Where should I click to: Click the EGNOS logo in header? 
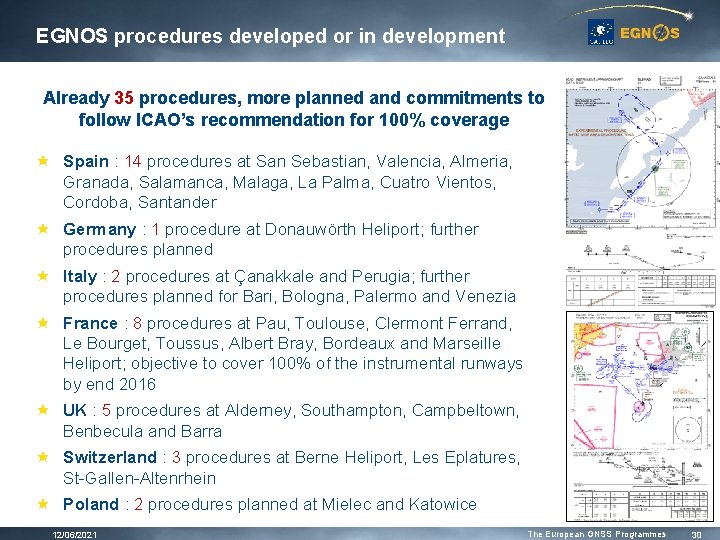649,33
